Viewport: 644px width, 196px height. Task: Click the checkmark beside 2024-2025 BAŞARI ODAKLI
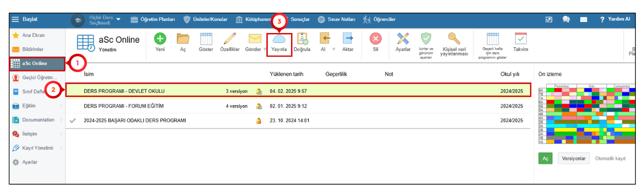point(73,121)
